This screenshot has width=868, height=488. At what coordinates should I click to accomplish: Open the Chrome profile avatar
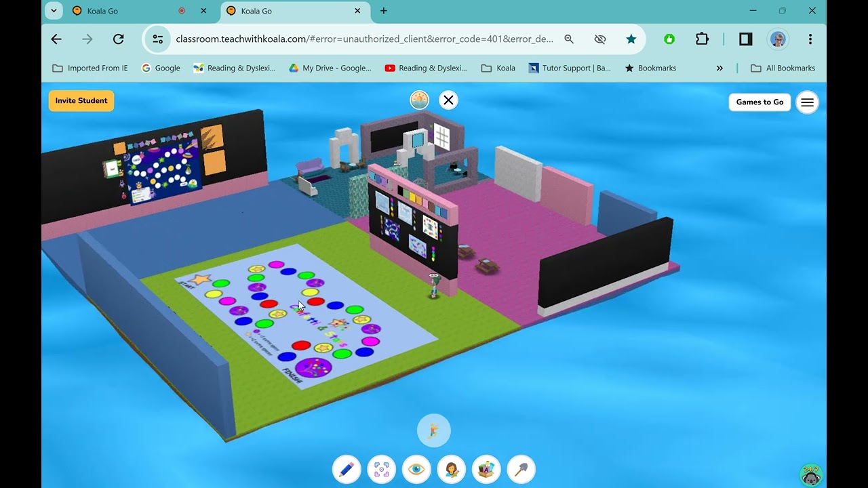(778, 39)
